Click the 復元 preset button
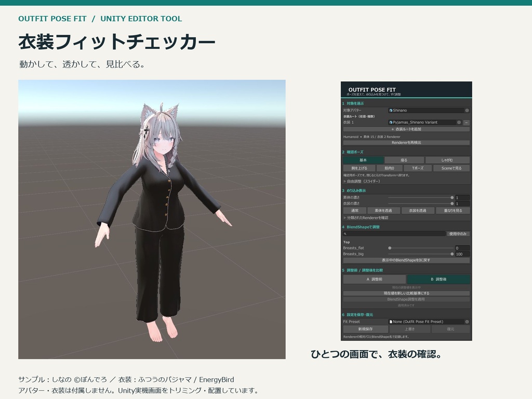The height and width of the screenshot is (399, 532). 450,329
